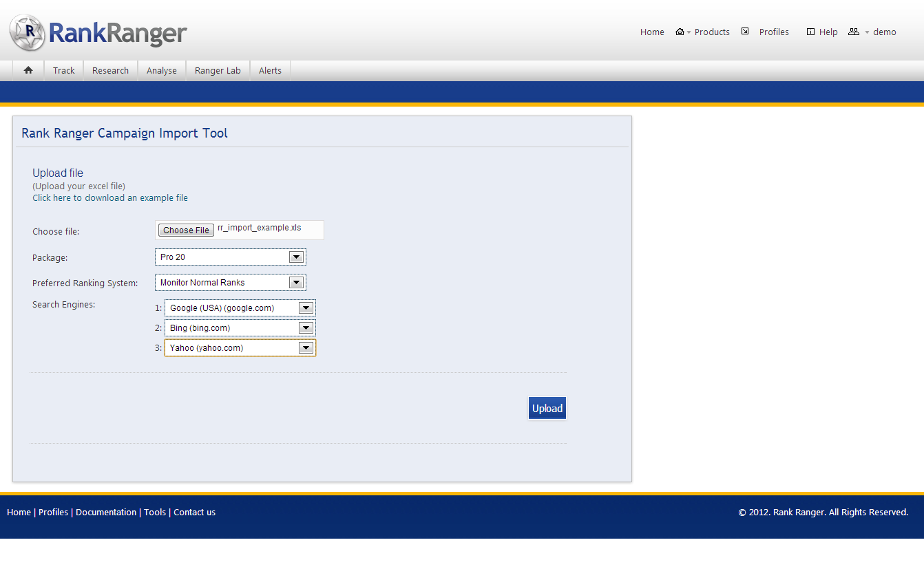Click Home in the footer
This screenshot has height=571, width=924.
[19, 513]
